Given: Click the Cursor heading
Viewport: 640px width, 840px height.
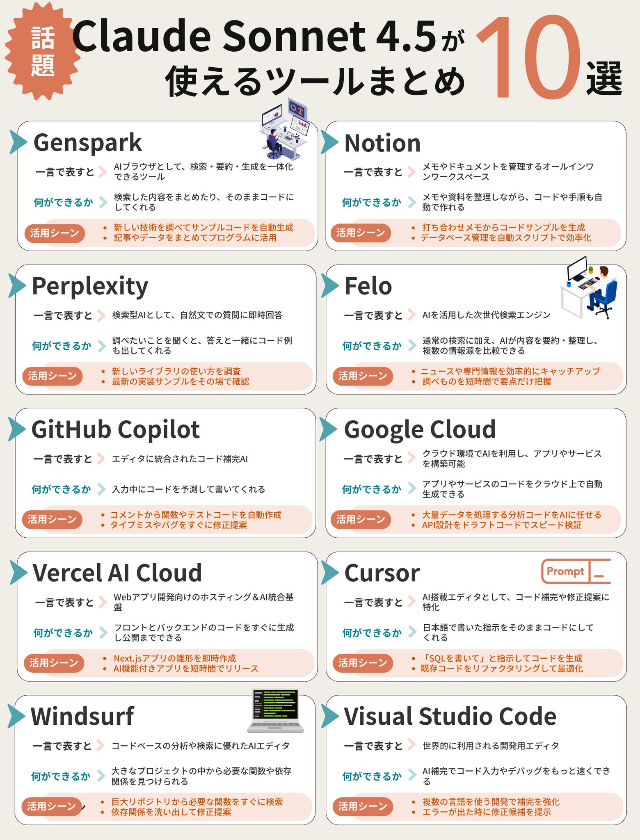Looking at the screenshot, I should pyautogui.click(x=382, y=573).
